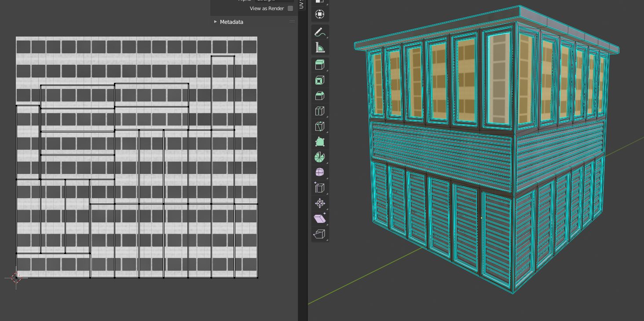Enable the View as Render checkbox

[290, 8]
